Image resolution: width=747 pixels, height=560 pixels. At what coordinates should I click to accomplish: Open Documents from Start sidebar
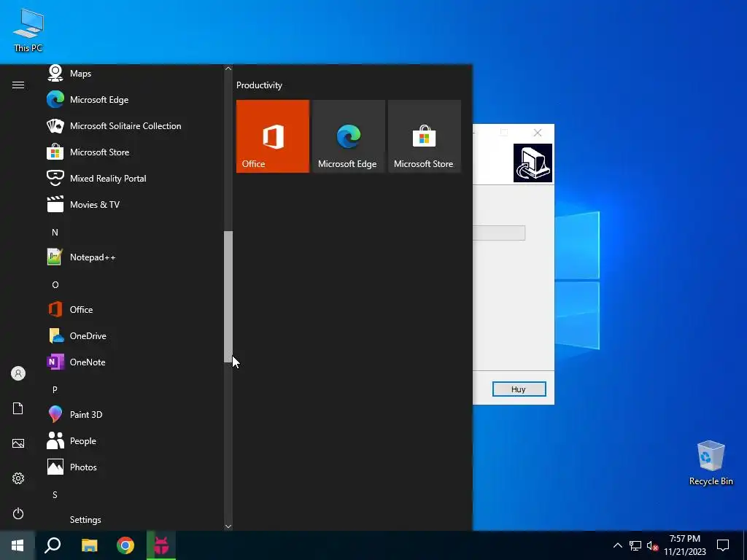pyautogui.click(x=18, y=408)
